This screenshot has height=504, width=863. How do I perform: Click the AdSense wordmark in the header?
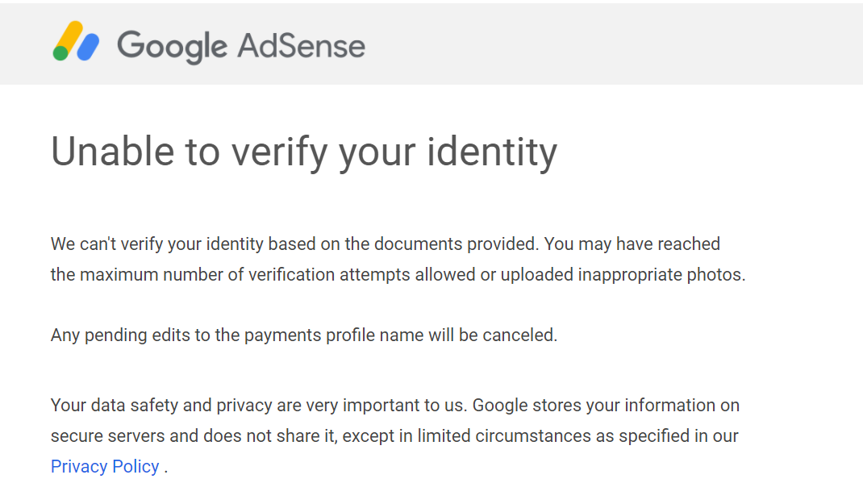pyautogui.click(x=301, y=45)
